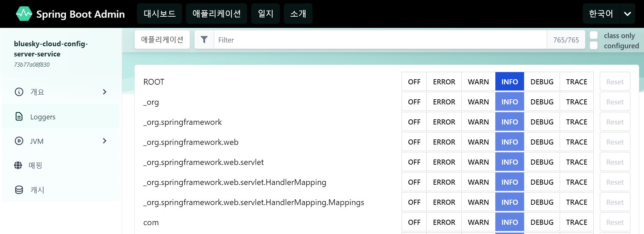Enable the class only checkbox
The width and height of the screenshot is (644, 234).
[x=594, y=35]
